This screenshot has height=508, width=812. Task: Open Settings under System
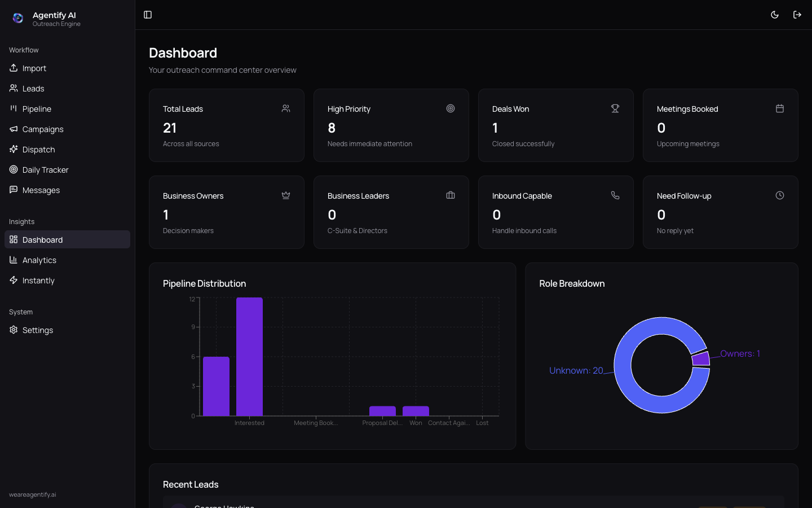(x=37, y=330)
